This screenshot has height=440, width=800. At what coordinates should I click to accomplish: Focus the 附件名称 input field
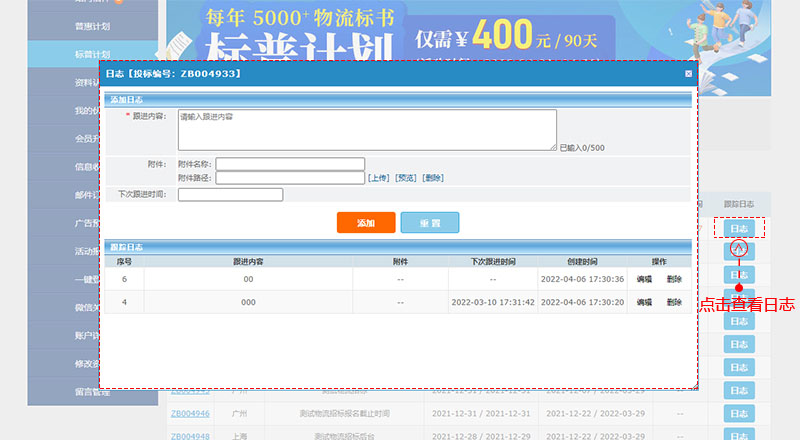[290, 164]
